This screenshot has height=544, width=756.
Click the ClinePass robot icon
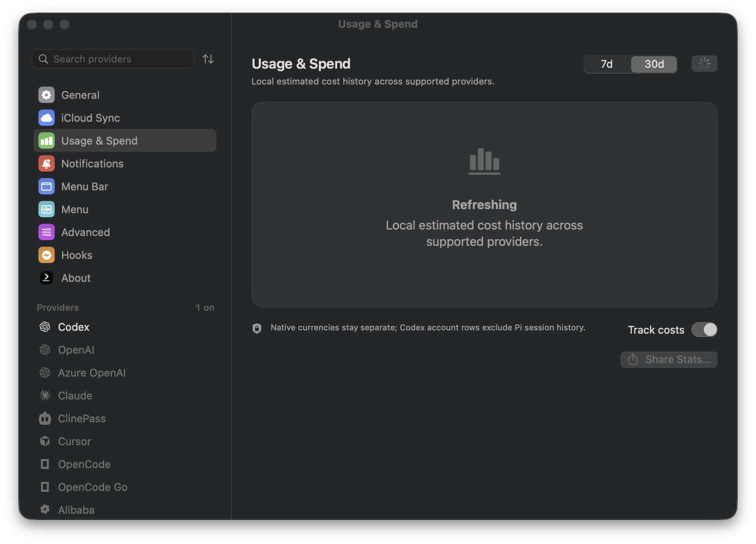click(45, 419)
